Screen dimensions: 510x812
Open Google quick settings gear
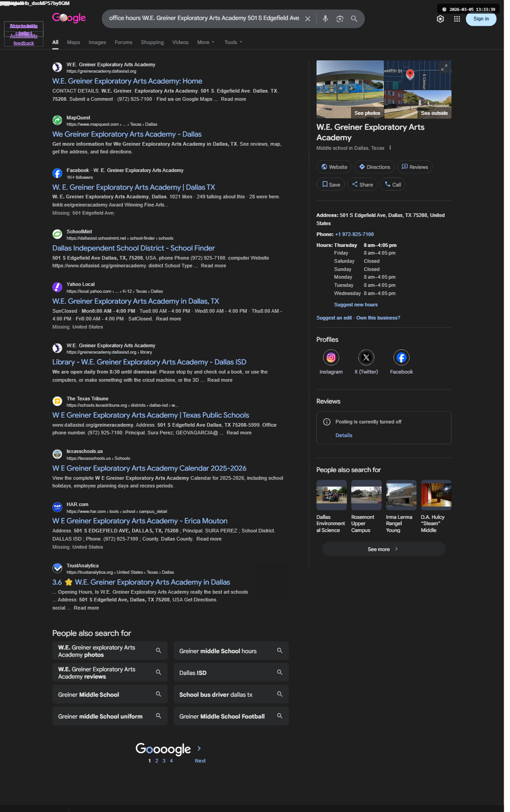click(440, 19)
